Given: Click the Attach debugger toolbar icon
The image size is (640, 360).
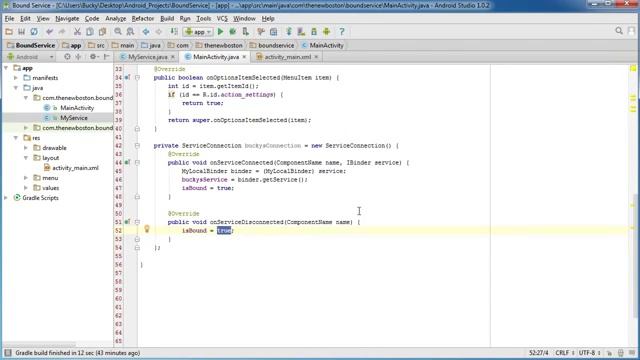Looking at the screenshot, I should pos(245,31).
